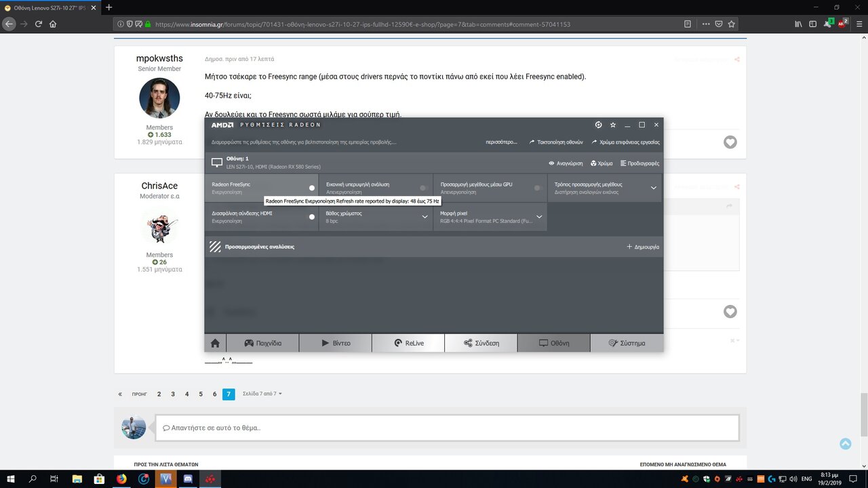Open ChrisAce username profile link
This screenshot has height=488, width=868.
pyautogui.click(x=159, y=186)
